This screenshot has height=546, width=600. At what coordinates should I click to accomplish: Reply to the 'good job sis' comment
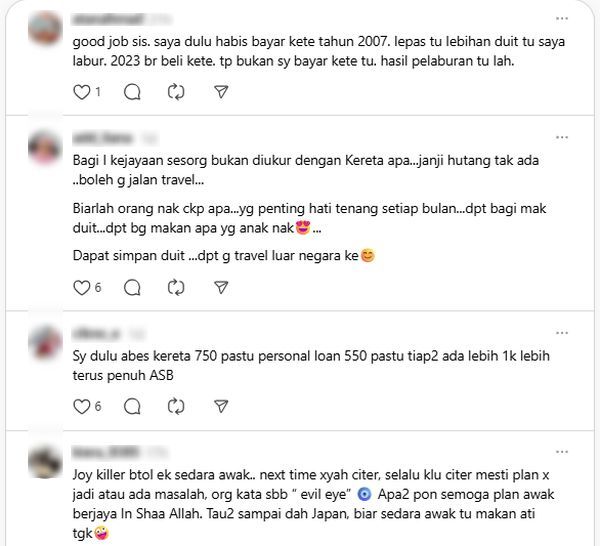pos(132,92)
